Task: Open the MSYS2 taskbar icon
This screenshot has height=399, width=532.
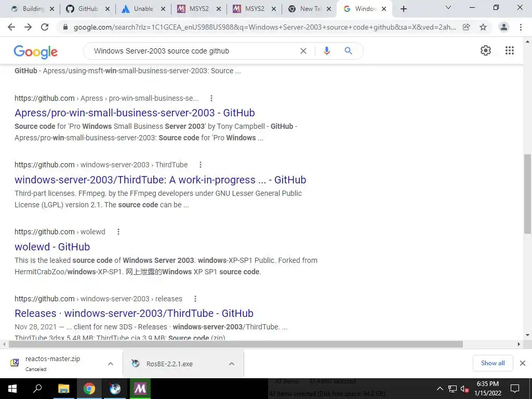Action: (x=140, y=389)
